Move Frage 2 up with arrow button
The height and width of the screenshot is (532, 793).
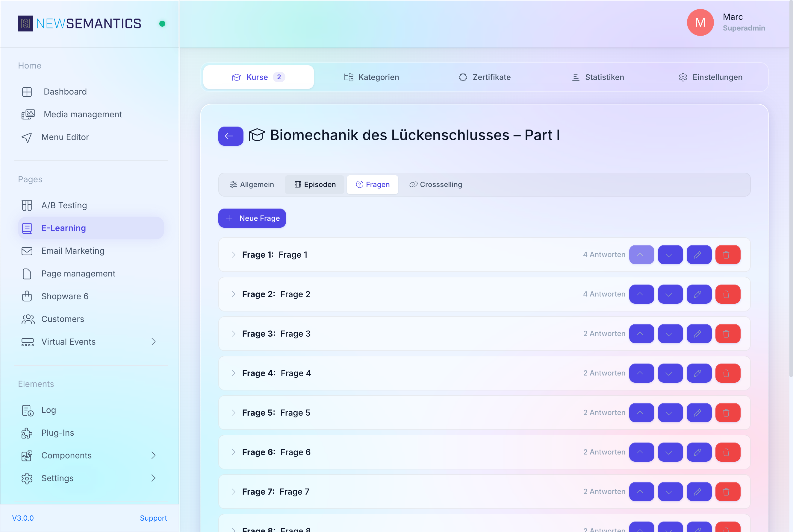click(641, 294)
